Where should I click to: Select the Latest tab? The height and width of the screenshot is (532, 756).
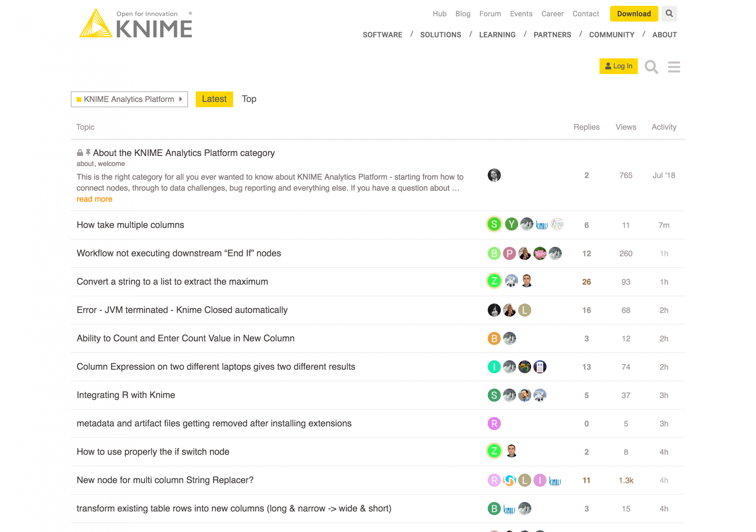214,99
